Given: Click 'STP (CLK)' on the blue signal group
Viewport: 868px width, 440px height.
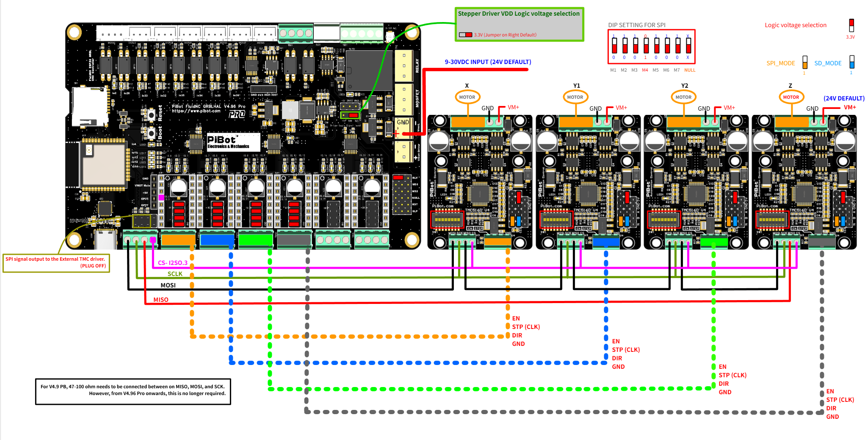Looking at the screenshot, I should [626, 350].
